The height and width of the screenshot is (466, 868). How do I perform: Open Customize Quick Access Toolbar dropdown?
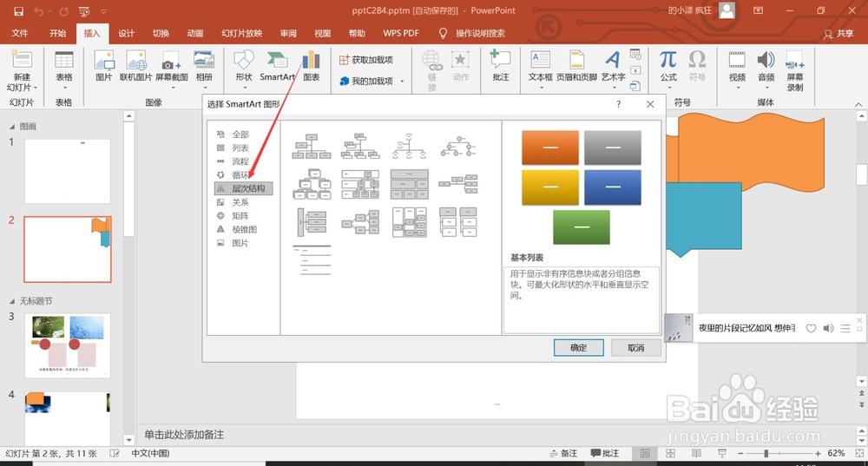click(104, 11)
